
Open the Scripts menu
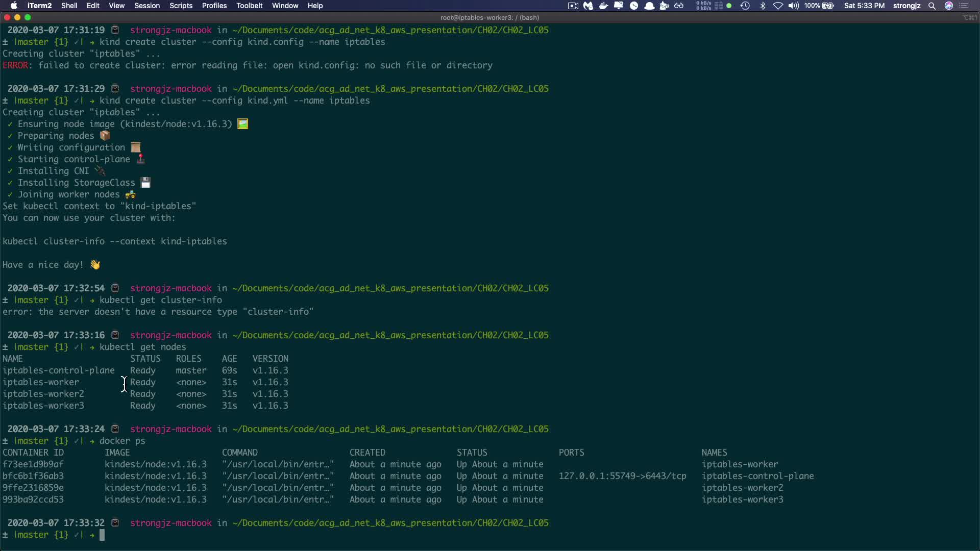pos(181,6)
